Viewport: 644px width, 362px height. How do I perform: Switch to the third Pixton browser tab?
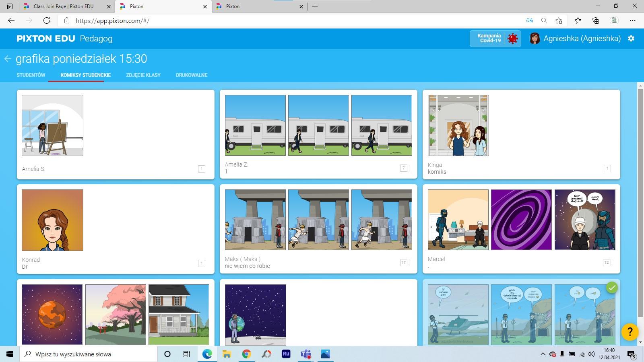(260, 6)
